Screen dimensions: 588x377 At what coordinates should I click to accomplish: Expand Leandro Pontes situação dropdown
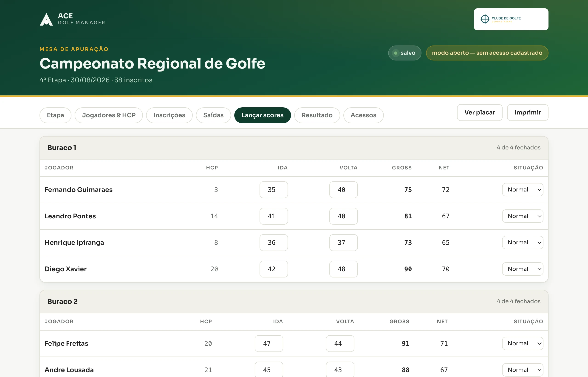pos(523,216)
